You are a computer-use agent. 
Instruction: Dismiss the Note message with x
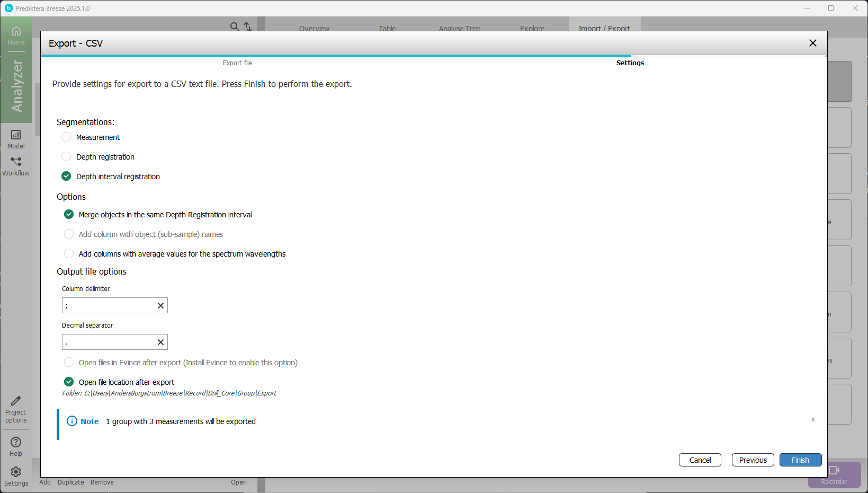[x=813, y=419]
